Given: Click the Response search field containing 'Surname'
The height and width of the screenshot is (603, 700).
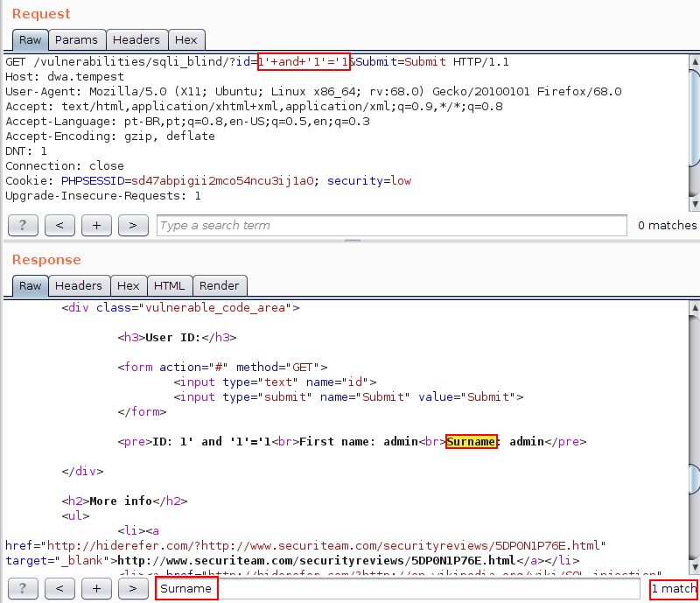Looking at the screenshot, I should point(398,588).
